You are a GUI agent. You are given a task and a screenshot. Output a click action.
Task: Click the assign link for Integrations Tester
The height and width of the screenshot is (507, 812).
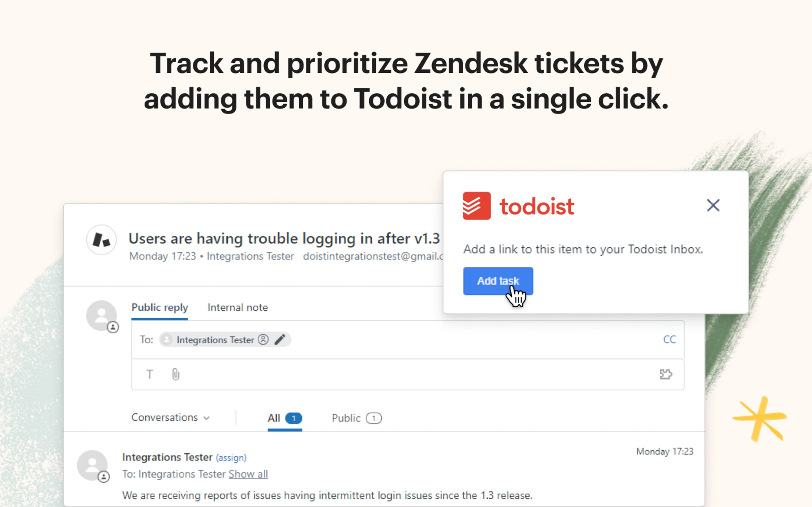pyautogui.click(x=231, y=457)
